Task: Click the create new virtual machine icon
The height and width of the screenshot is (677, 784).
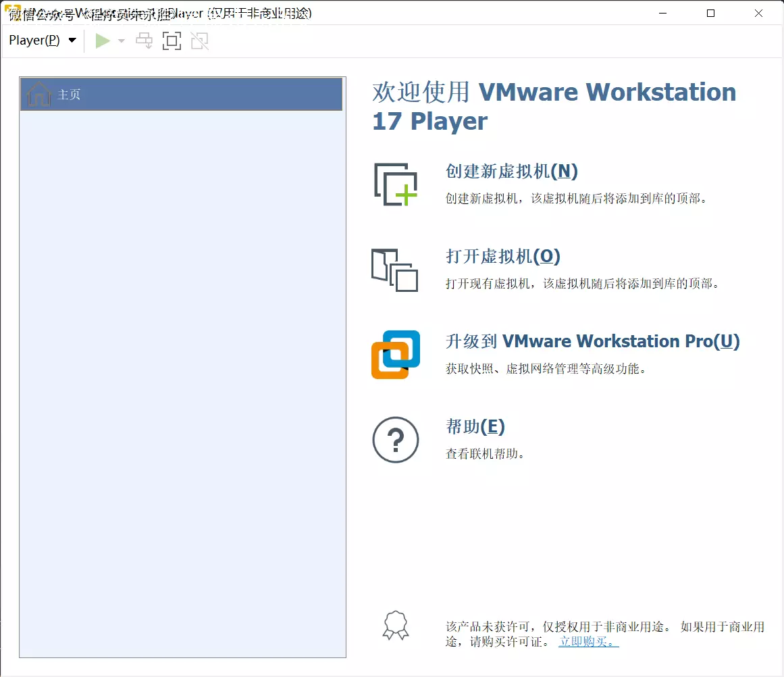Action: coord(396,184)
